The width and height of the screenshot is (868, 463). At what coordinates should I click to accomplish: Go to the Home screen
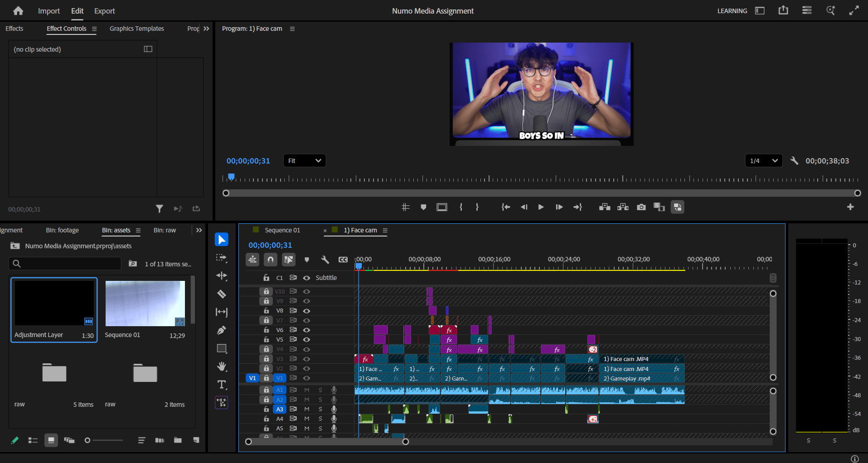tap(18, 11)
